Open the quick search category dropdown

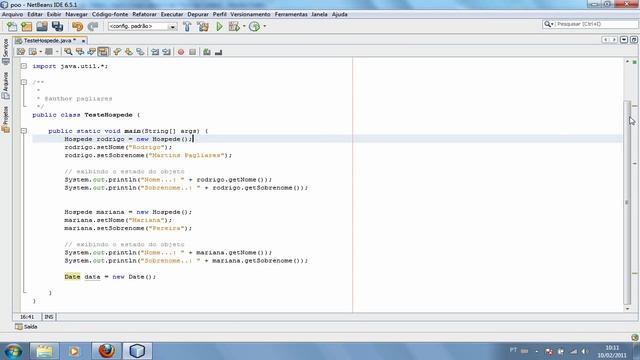pyautogui.click(x=549, y=24)
